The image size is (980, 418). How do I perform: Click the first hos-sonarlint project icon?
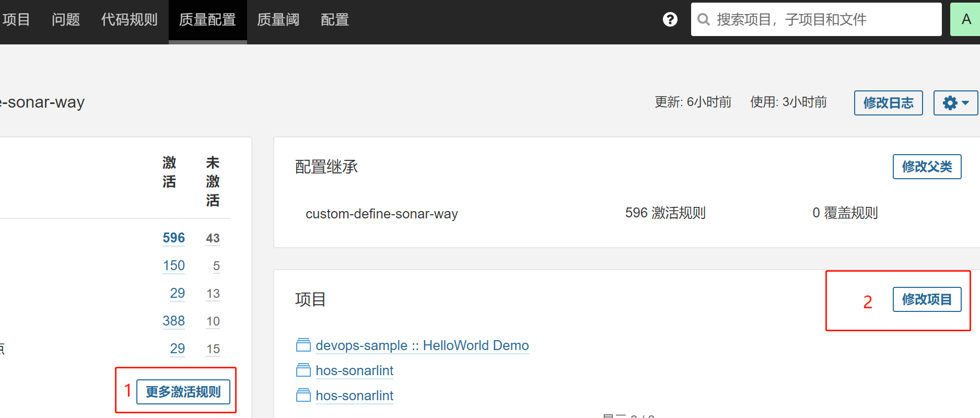[x=303, y=370]
